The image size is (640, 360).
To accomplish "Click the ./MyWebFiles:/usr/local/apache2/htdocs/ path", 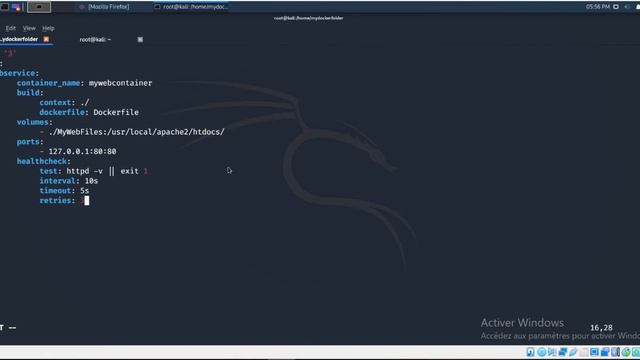I will pyautogui.click(x=136, y=132).
